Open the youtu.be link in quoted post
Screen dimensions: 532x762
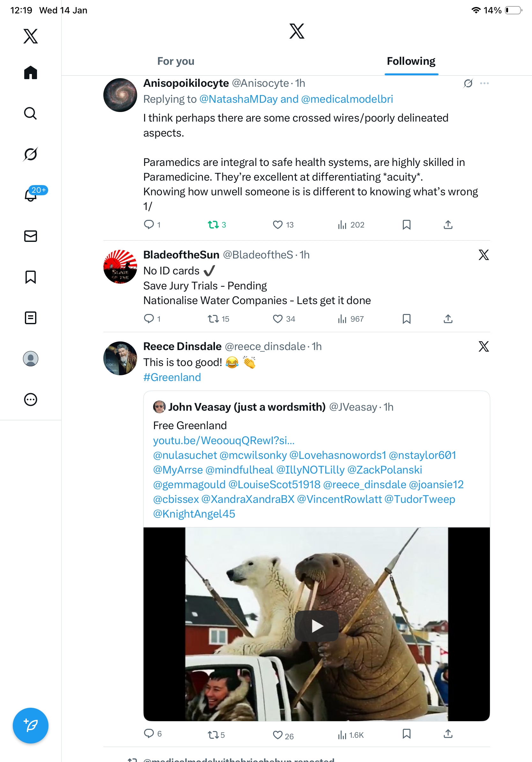pyautogui.click(x=224, y=440)
